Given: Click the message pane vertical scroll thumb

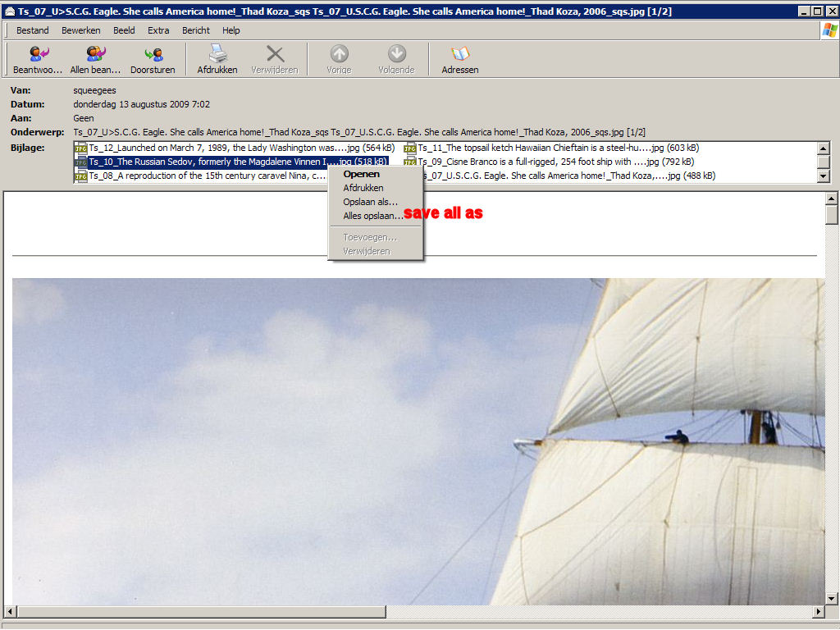Looking at the screenshot, I should 831,215.
